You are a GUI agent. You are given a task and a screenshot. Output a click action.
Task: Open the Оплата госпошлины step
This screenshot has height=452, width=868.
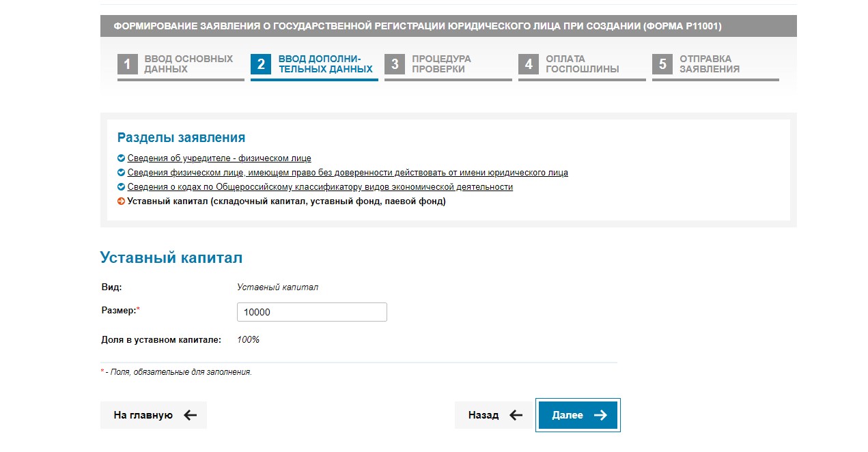[x=582, y=66]
